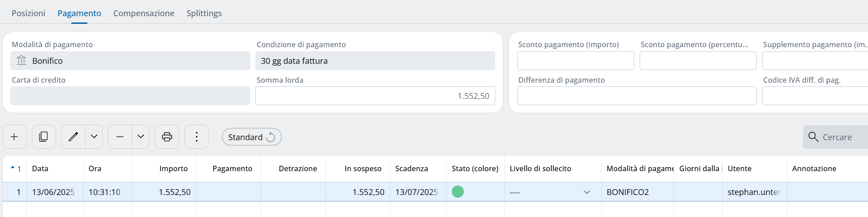
Task: Reset the Standard view layout
Action: click(270, 137)
